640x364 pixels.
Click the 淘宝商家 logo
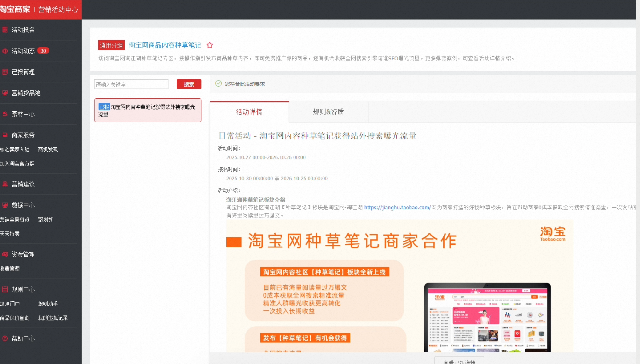tap(15, 9)
